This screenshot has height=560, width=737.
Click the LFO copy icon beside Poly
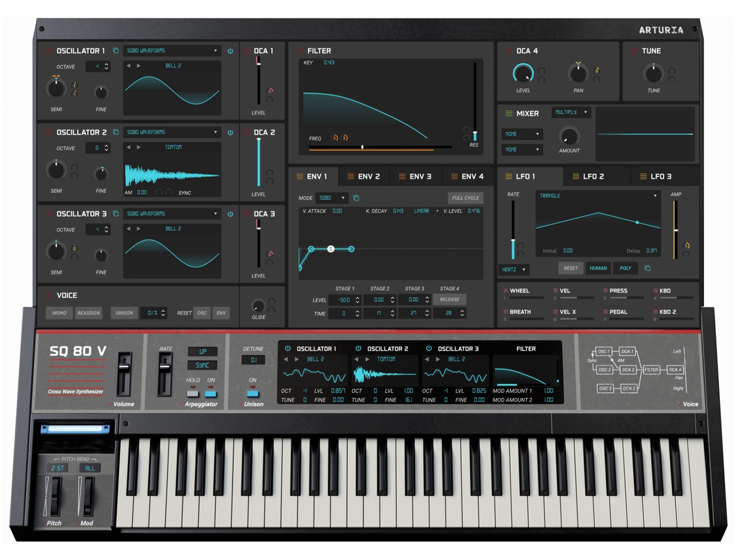click(647, 268)
